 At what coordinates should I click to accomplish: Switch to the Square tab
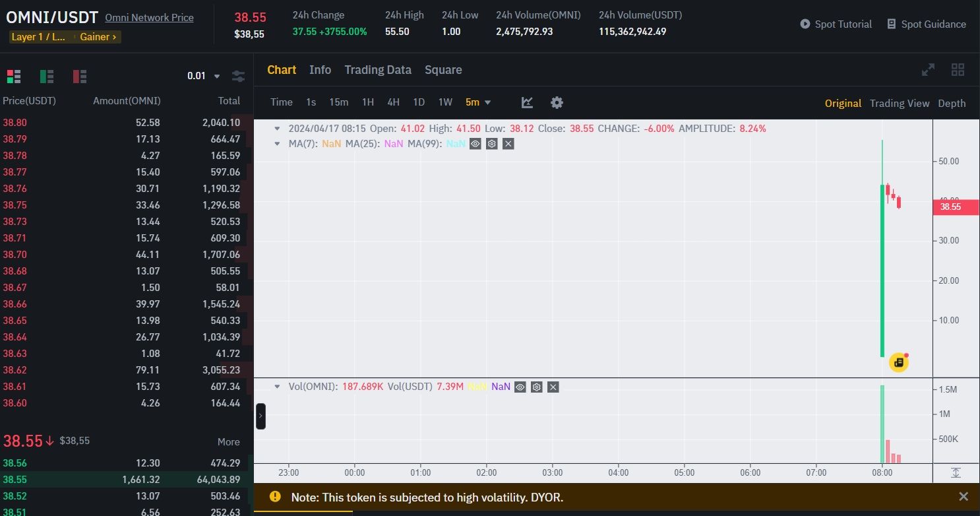point(443,70)
